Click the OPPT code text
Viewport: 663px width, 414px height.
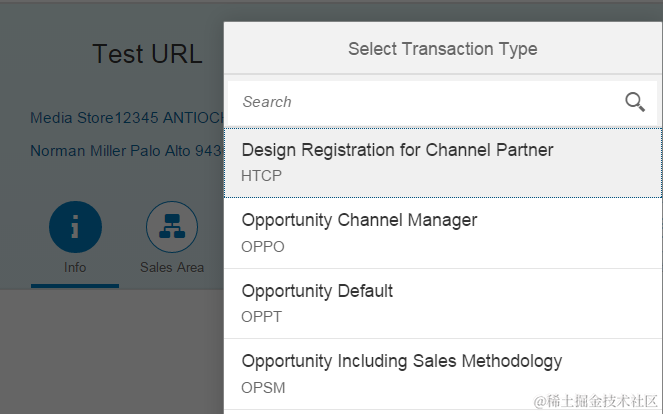pyautogui.click(x=262, y=317)
